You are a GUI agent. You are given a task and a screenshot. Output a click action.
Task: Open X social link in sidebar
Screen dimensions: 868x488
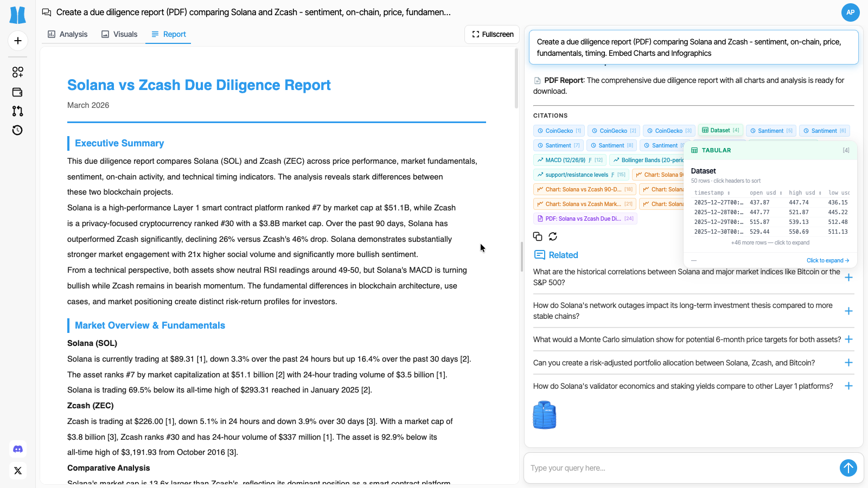pos(18,471)
